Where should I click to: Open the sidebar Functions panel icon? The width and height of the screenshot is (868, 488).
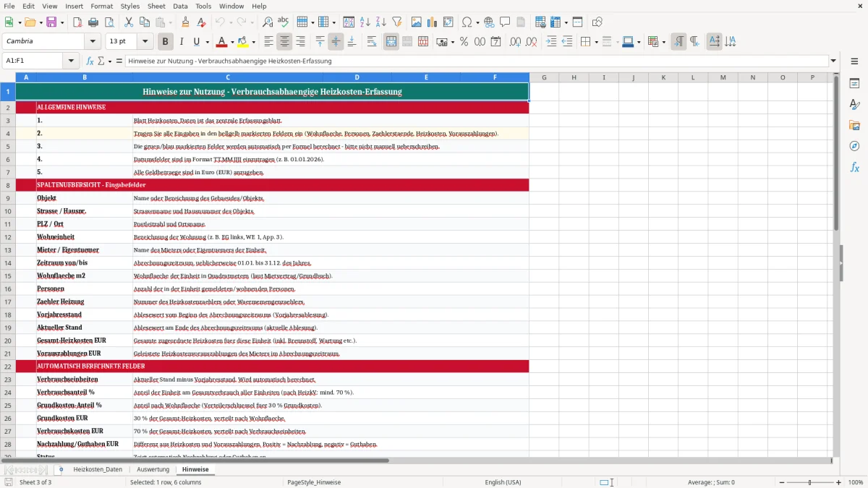[x=854, y=167]
